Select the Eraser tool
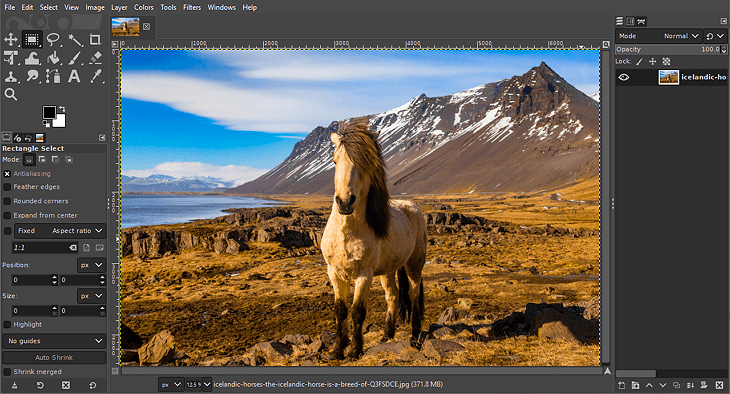Screen dimensions: 730x394 click(95, 58)
